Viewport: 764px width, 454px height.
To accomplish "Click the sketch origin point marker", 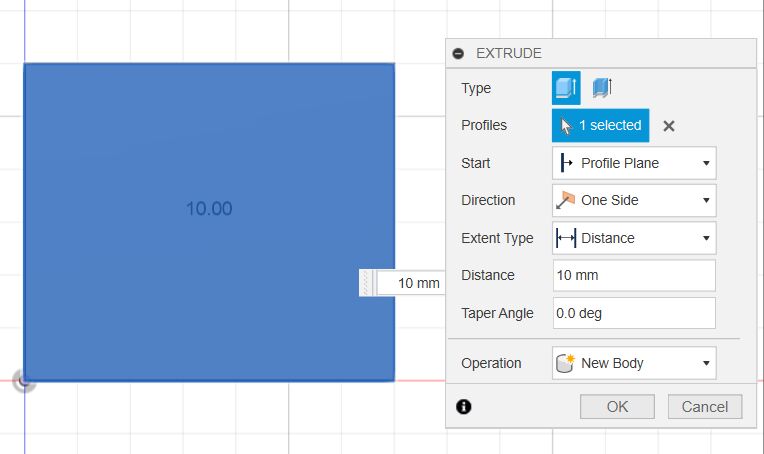I will pos(24,380).
